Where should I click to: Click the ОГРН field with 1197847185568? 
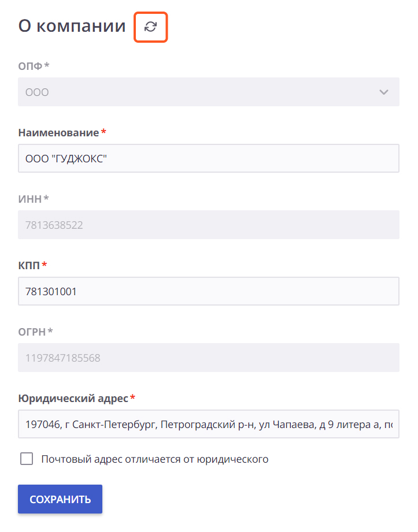point(209,358)
